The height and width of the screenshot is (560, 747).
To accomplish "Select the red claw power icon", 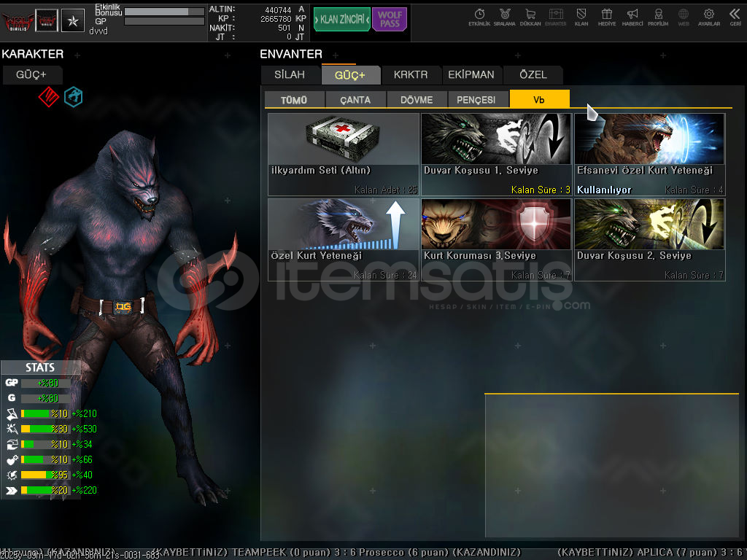I will pos(49,97).
